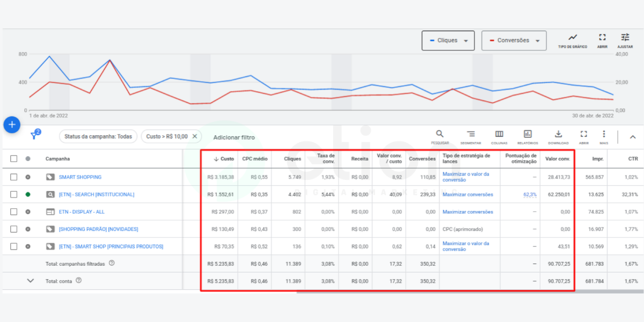Image resolution: width=644 pixels, height=322 pixels.
Task: Click the status dot of the SHOPPING PADRÃO row
Action: point(28,229)
